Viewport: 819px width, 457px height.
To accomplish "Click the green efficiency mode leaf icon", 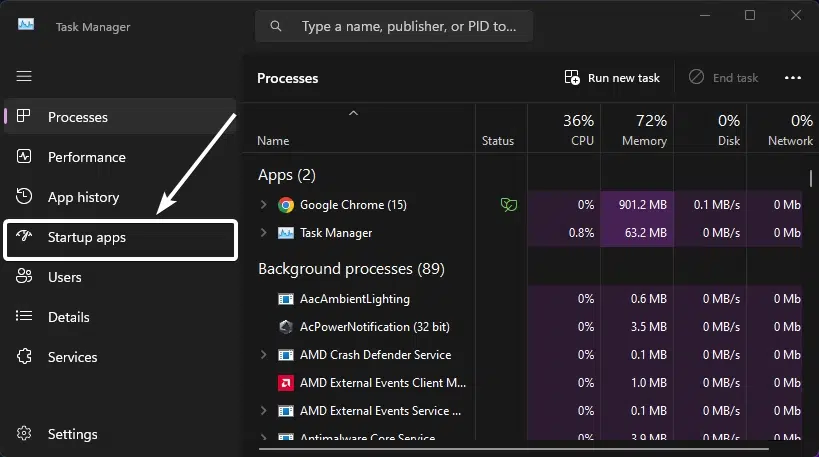I will 509,204.
